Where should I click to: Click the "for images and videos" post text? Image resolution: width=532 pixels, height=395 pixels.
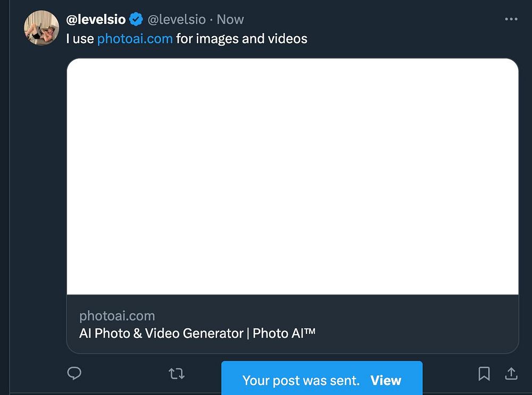[242, 38]
